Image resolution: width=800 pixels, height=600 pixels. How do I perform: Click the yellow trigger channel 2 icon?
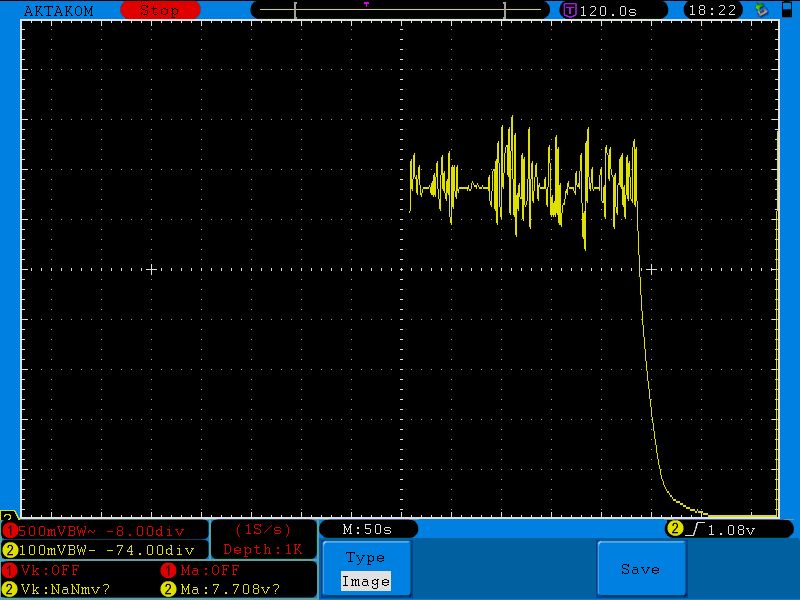click(x=675, y=529)
